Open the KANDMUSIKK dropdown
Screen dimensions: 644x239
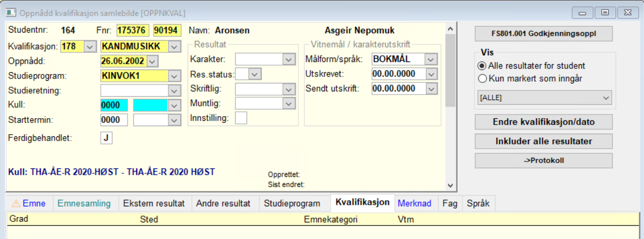174,47
